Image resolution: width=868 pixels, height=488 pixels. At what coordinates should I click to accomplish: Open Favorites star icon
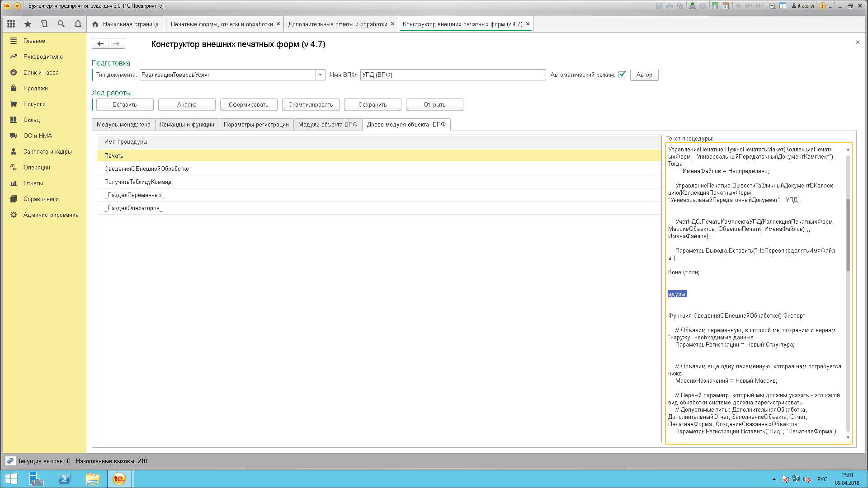(28, 24)
